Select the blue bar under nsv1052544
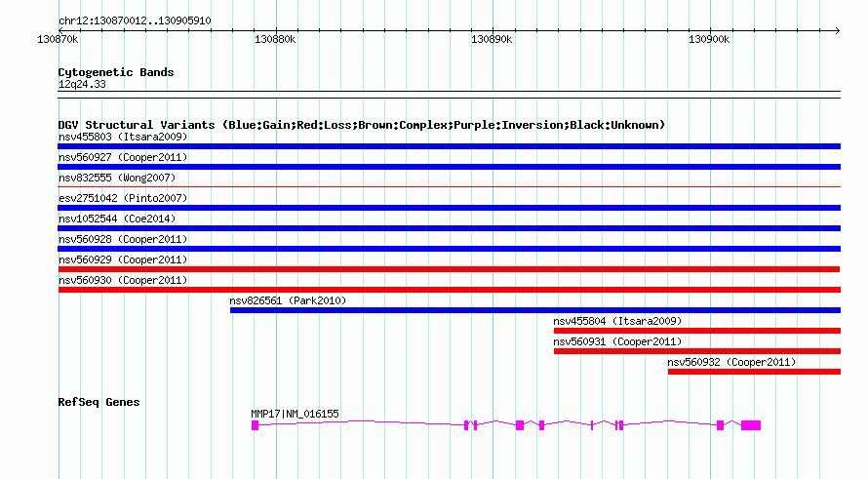Image resolution: width=868 pixels, height=479 pixels. click(449, 228)
